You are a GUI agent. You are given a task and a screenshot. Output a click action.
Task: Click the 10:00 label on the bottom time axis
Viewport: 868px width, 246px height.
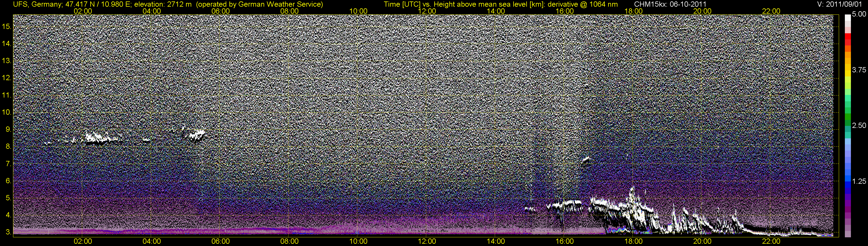(x=358, y=241)
